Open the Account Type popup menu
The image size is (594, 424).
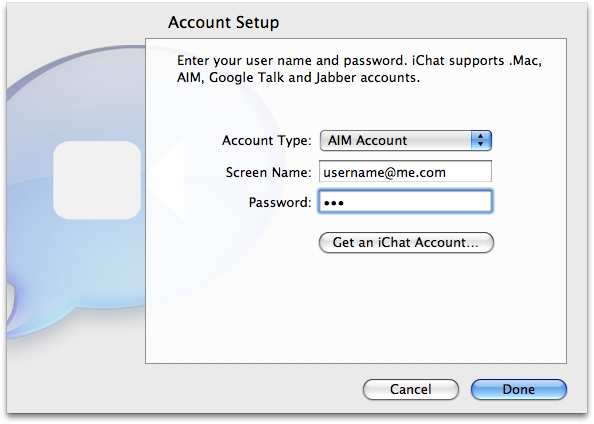[x=406, y=141]
